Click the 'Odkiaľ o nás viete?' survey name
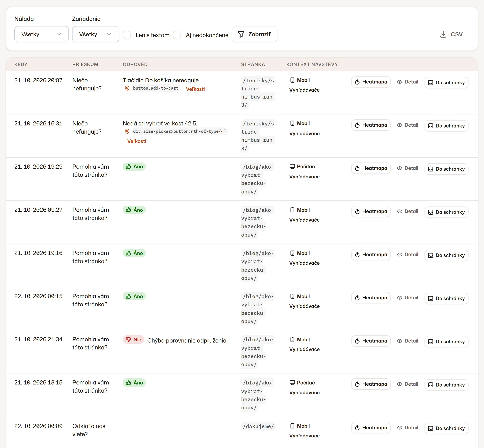The height and width of the screenshot is (448, 484). [x=89, y=430]
